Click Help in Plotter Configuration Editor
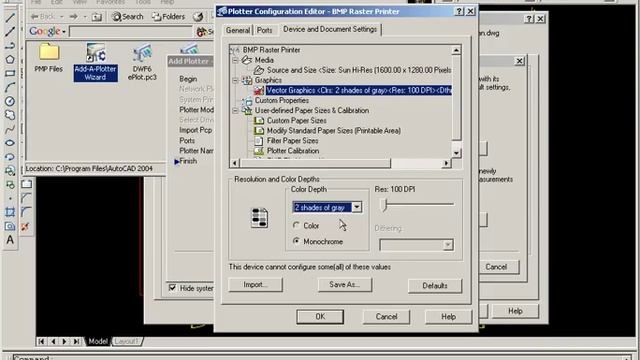The height and width of the screenshot is (360, 640). (449, 317)
